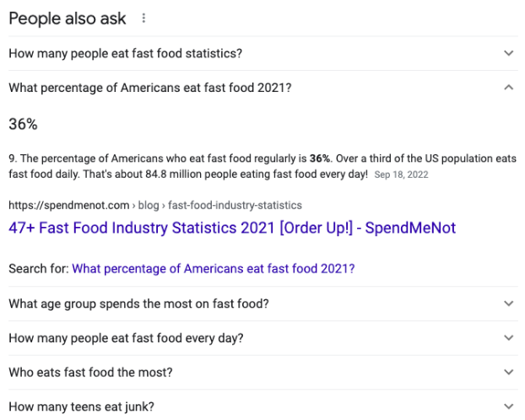The image size is (525, 420).
Task: Click chevron next to teens eat junk question
Action: click(508, 406)
